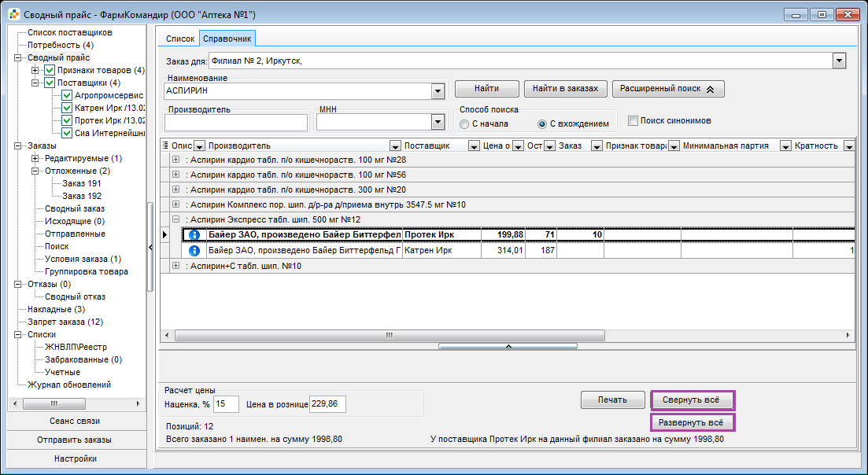Select the Справочник tab
Viewport: 868px width, 475px height.
tap(227, 39)
